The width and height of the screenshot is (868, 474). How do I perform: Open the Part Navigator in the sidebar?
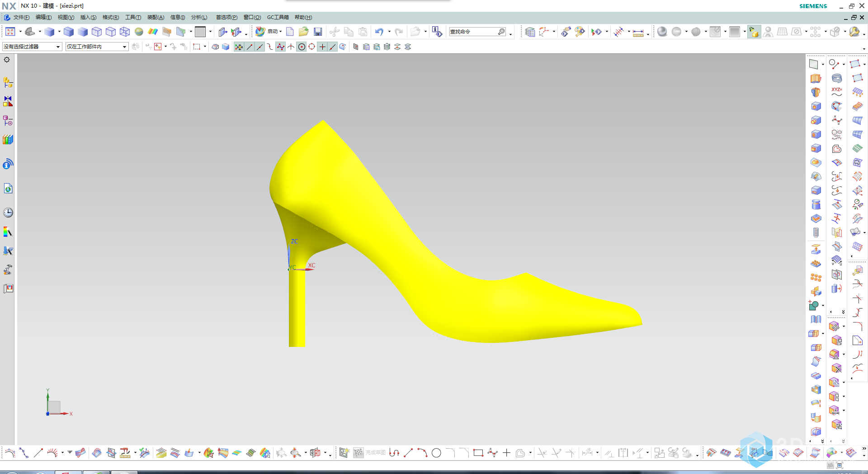(8, 121)
